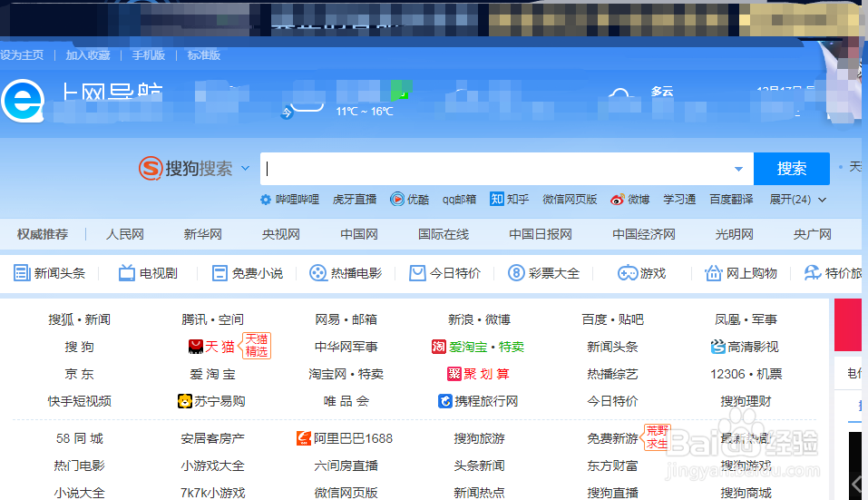Screen dimensions: 868x500
Task: Click the 爱淘宝 red 淘 icon
Action: [x=438, y=347]
